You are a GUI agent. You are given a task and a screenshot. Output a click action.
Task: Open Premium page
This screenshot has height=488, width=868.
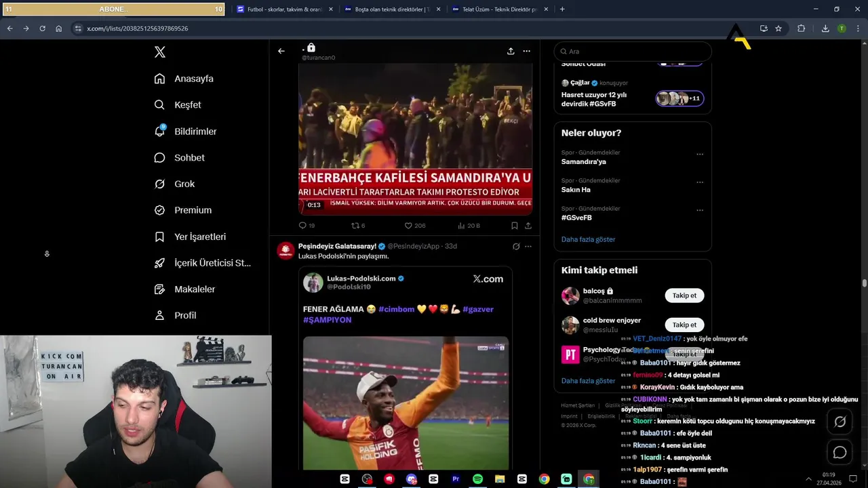(183, 210)
